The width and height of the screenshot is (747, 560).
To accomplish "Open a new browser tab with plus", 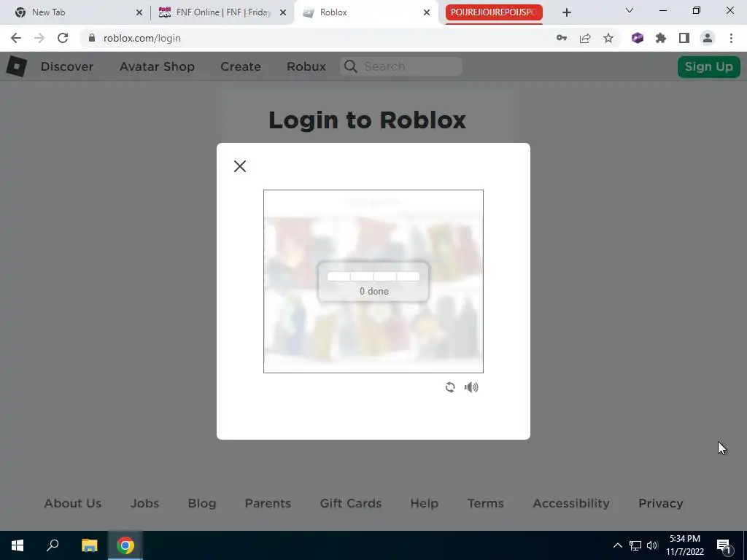I will tap(566, 12).
